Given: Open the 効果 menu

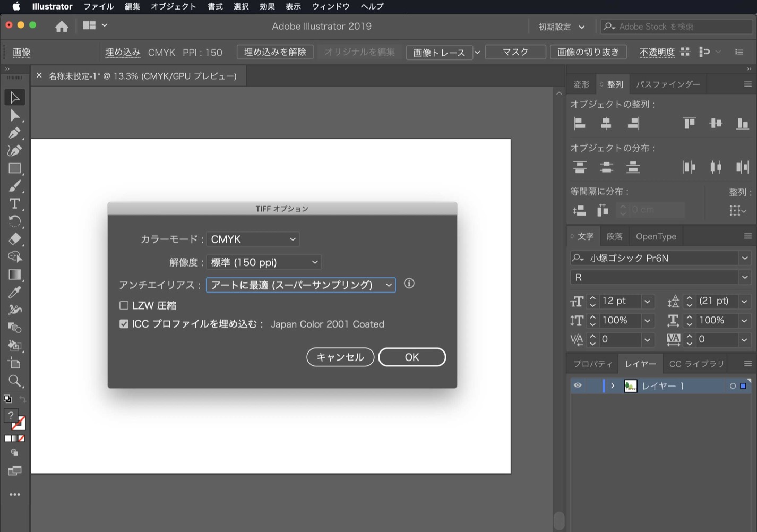Looking at the screenshot, I should click(267, 6).
